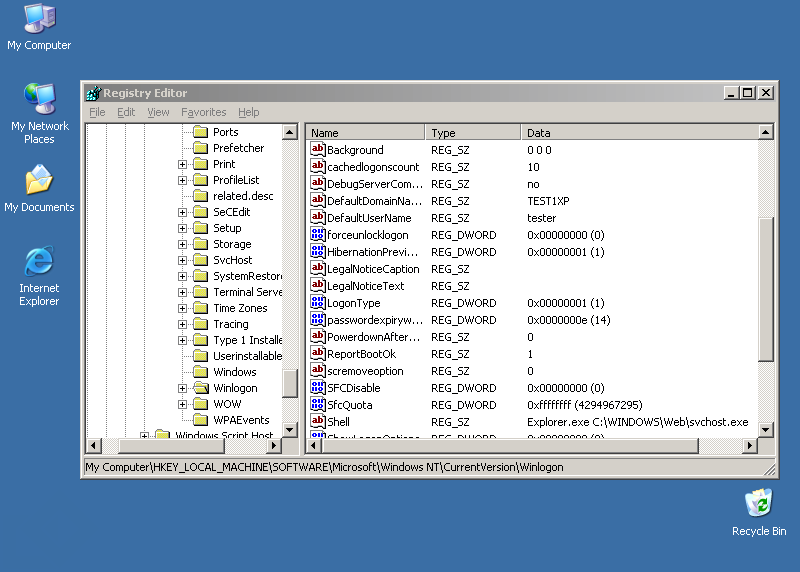This screenshot has width=800, height=572.
Task: Click the ReportBootOk string icon
Action: click(317, 354)
